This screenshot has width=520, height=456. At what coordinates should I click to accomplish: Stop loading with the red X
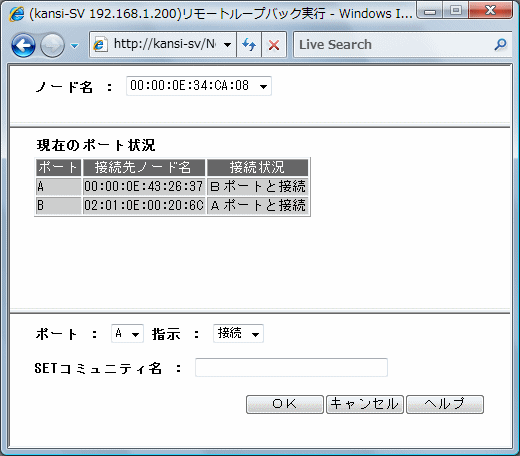tap(274, 44)
